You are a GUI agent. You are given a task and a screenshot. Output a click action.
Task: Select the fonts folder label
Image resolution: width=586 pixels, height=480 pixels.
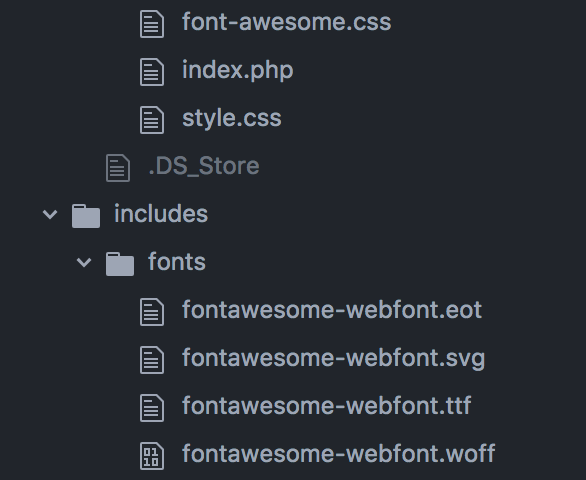pyautogui.click(x=177, y=261)
